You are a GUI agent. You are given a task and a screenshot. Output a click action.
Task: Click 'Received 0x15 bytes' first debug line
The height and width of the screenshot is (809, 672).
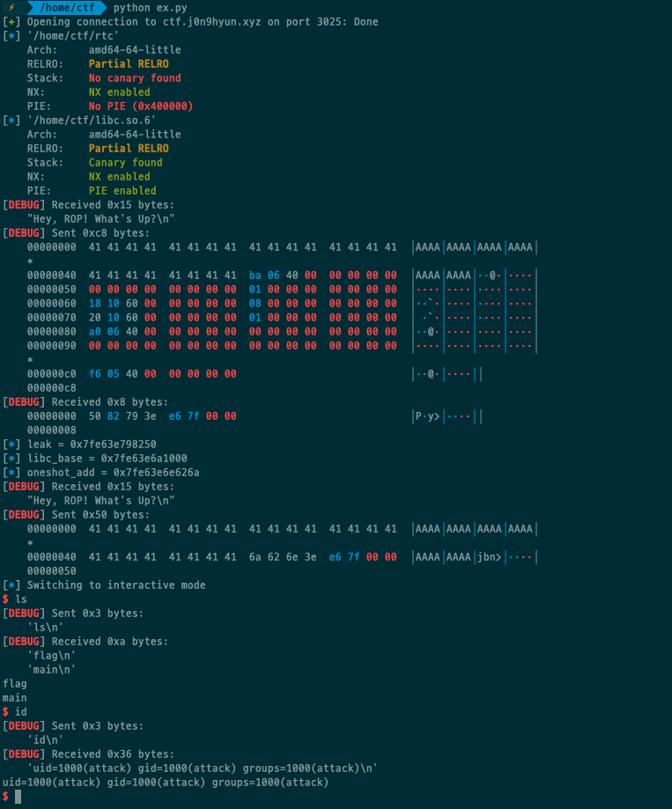click(x=88, y=205)
